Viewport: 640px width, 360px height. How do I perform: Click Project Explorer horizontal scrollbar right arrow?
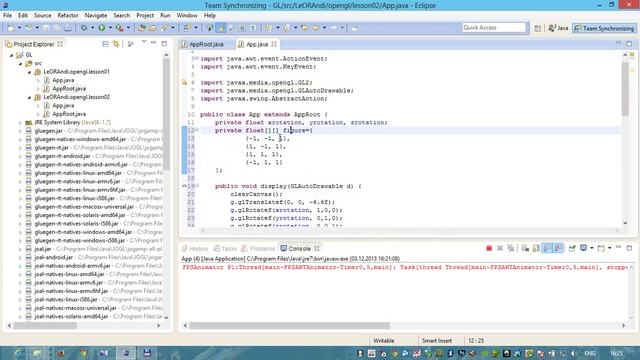(159, 326)
